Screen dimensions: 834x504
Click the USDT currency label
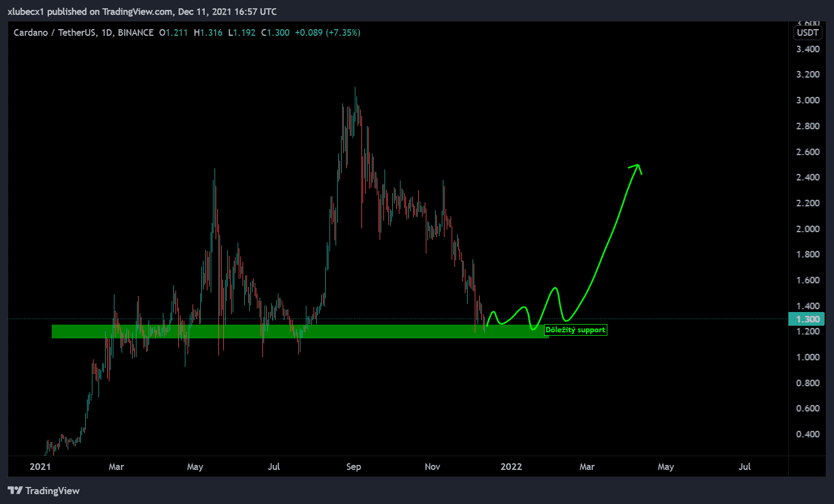[808, 32]
